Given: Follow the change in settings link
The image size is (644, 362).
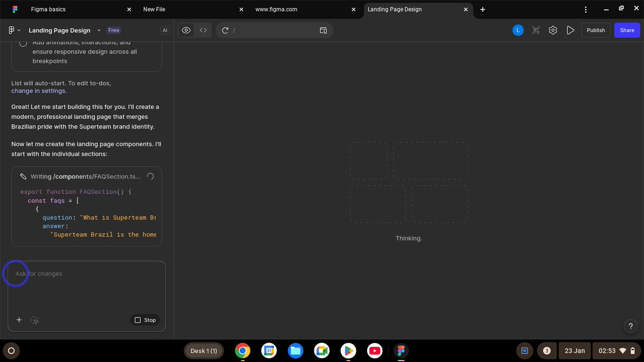Looking at the screenshot, I should (x=39, y=91).
